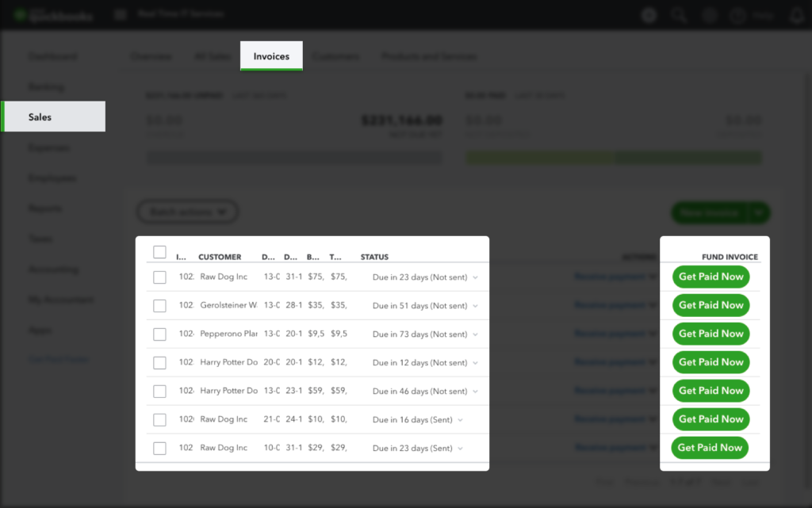Open the Batch actions dropdown
The height and width of the screenshot is (508, 812).
pyautogui.click(x=187, y=212)
